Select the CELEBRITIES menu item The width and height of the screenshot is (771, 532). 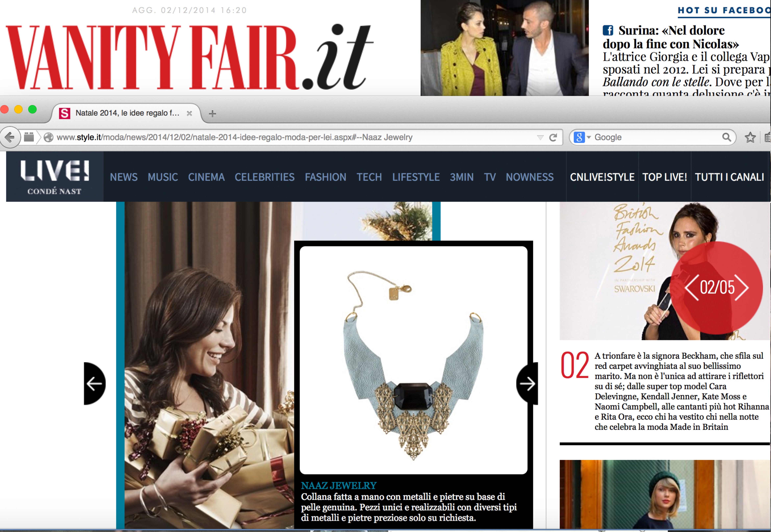coord(265,177)
